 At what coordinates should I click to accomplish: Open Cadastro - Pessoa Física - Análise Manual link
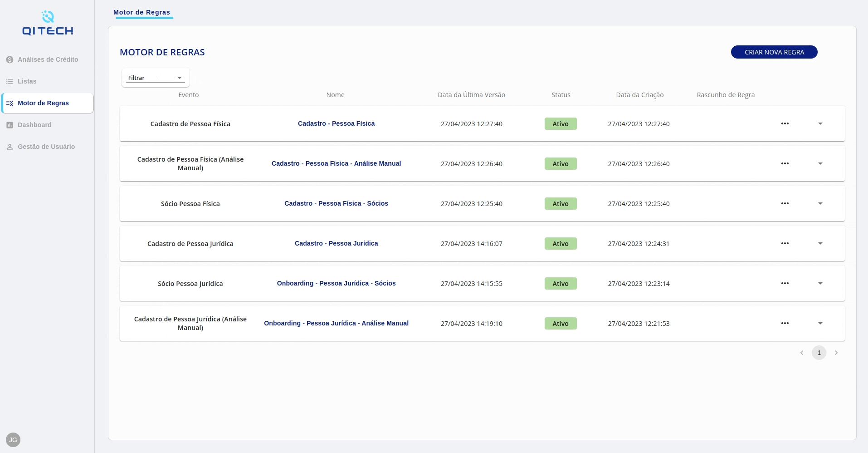pyautogui.click(x=336, y=163)
